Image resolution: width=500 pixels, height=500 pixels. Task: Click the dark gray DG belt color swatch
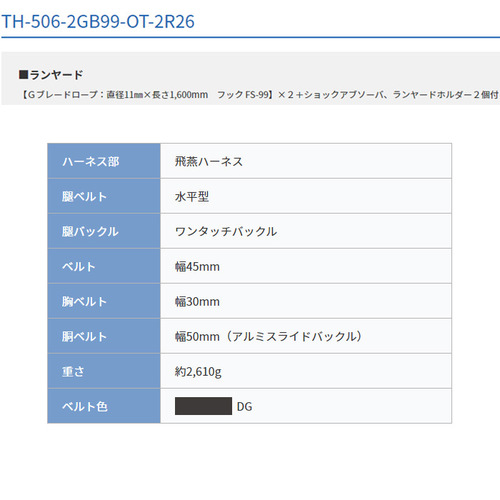(x=203, y=406)
